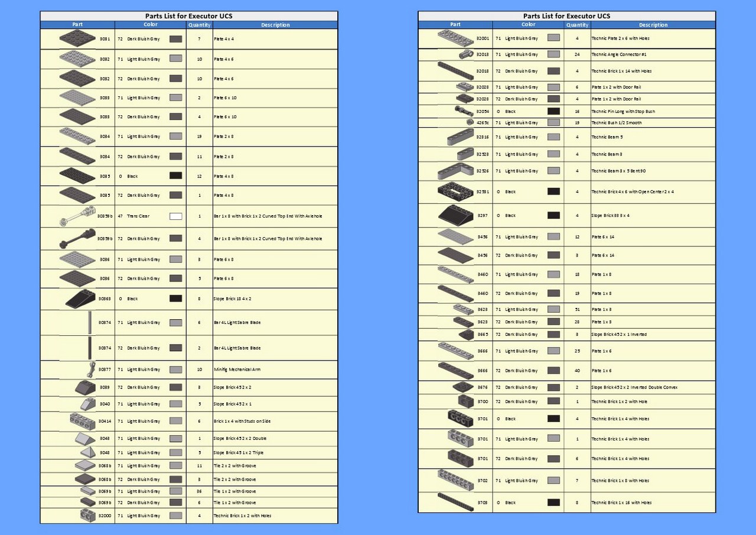The width and height of the screenshot is (756, 535).
Task: Click the 32523 Technic Beam 3 image
Action: coord(465,154)
